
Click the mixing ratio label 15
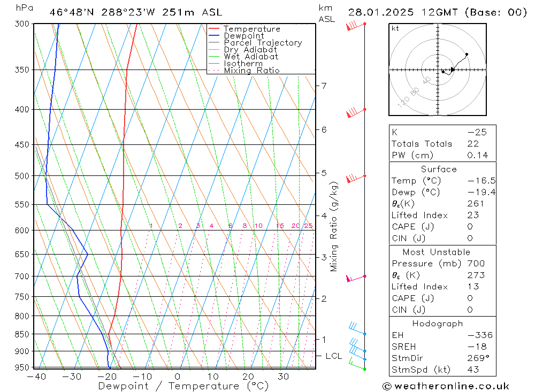[280, 226]
